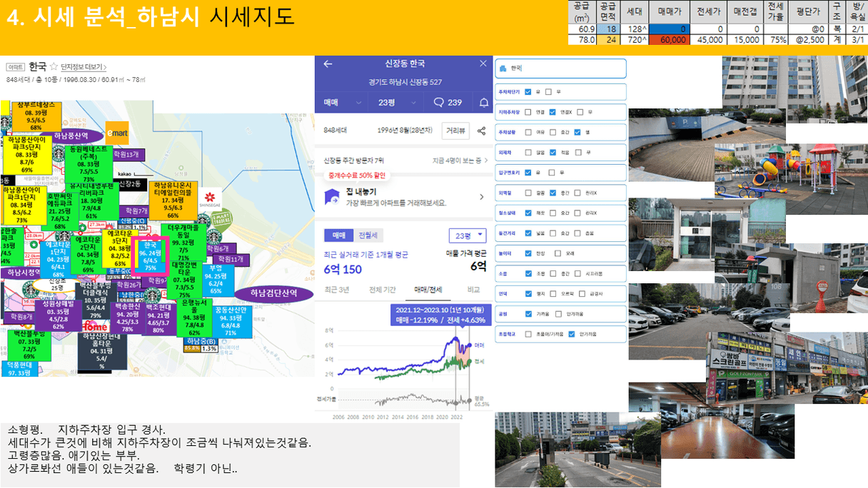This screenshot has height=488, width=868.
Task: Click the 하남유니온시티에일린의뜰 map label
Action: 173,200
